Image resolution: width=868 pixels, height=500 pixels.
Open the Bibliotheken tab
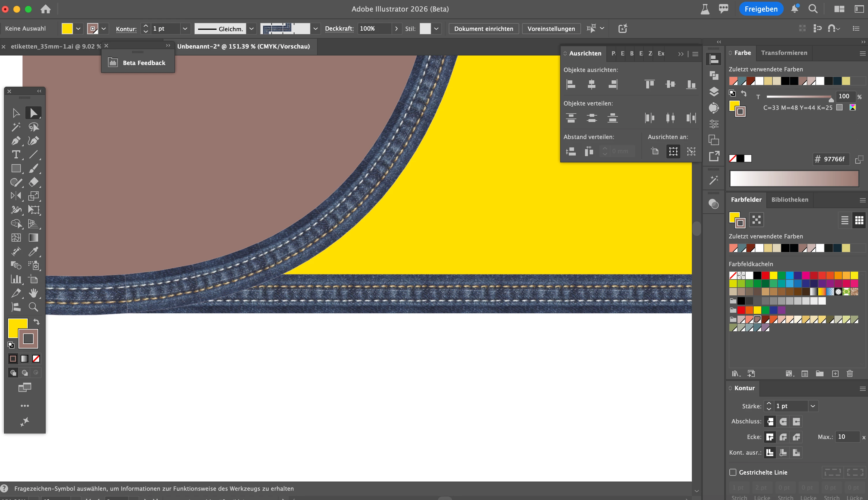[789, 199]
